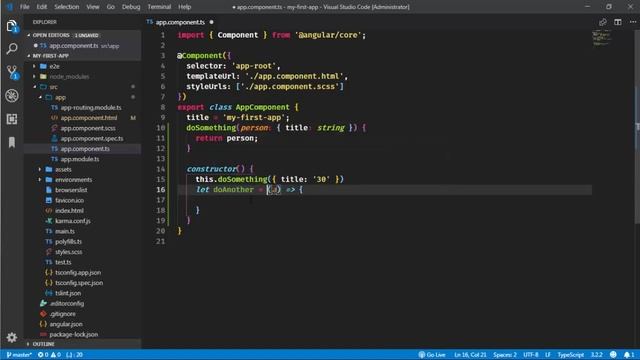Expand the node_modules folder
This screenshot has height=360, width=640.
point(69,76)
